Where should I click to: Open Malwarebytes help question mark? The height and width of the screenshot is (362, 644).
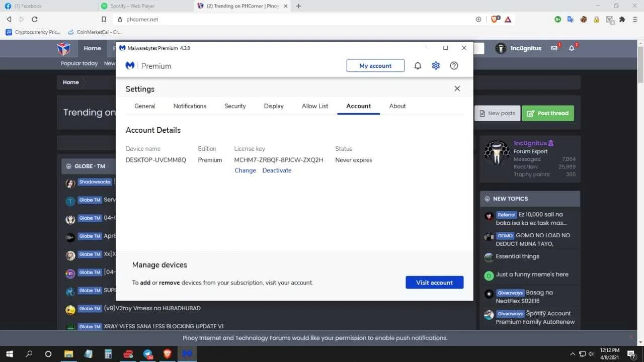pyautogui.click(x=454, y=66)
